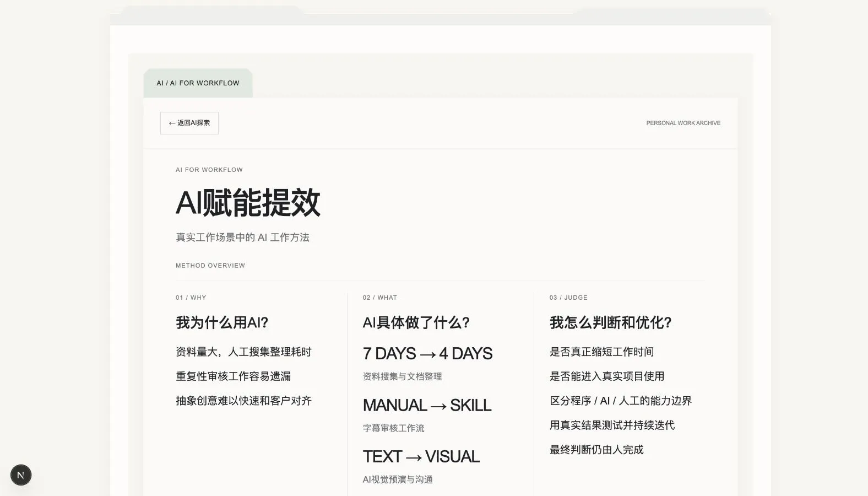Screen dimensions: 868x496
Task: Click the METHOD OVERVIEW label
Action: point(210,266)
